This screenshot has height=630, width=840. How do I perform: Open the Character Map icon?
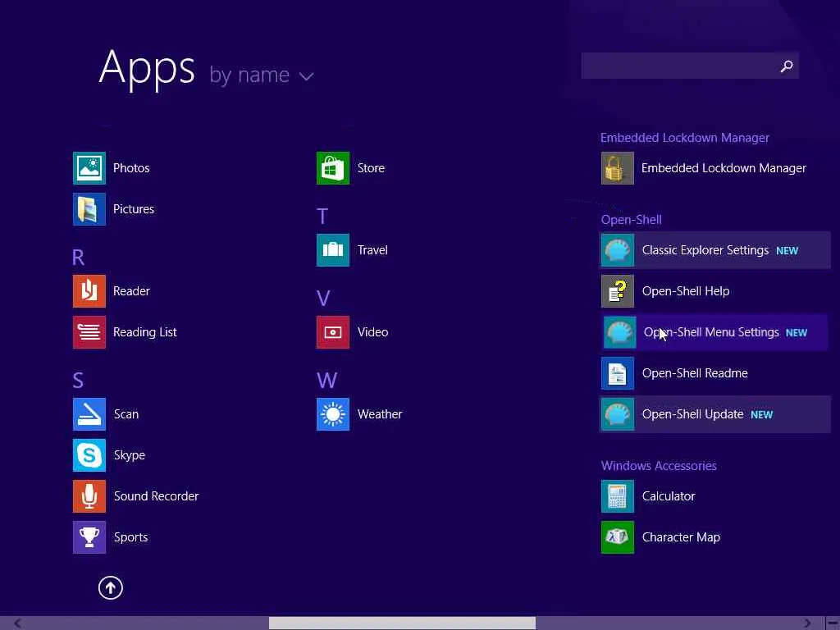click(x=617, y=537)
